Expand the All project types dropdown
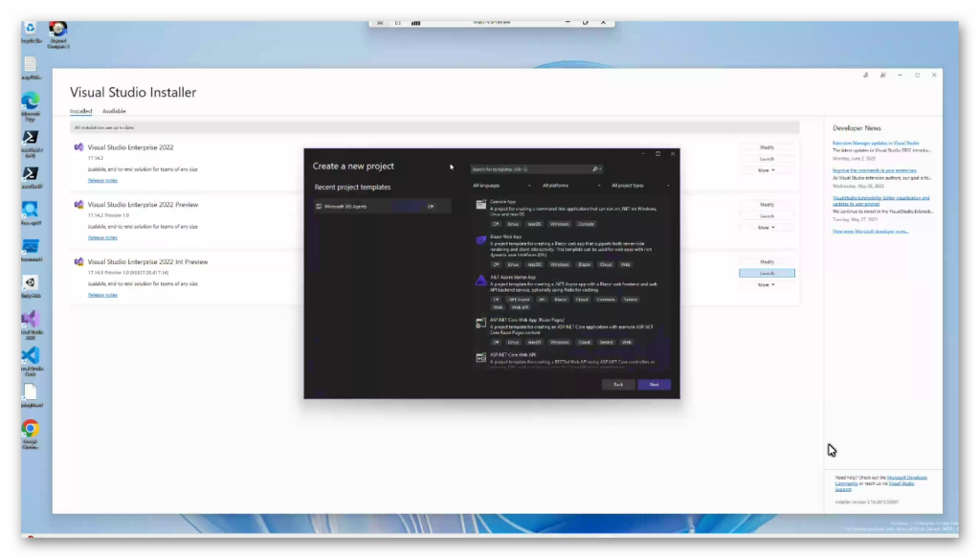Viewport: 980px width, 559px height. (x=640, y=186)
